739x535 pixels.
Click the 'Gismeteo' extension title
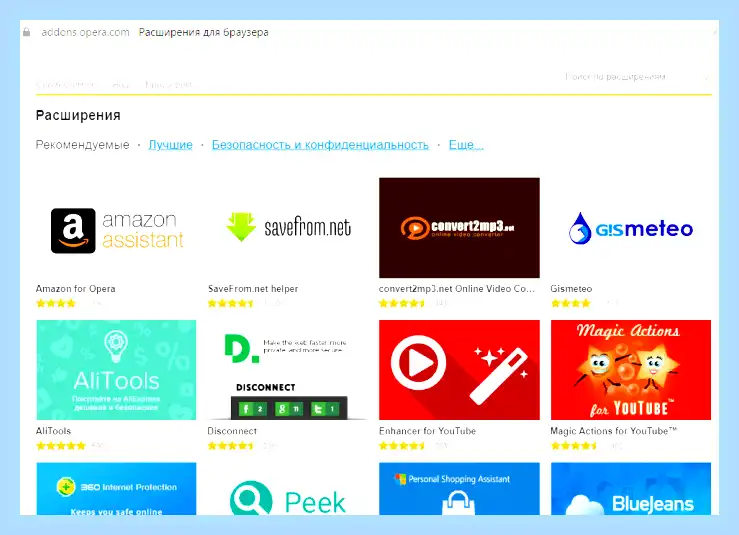571,288
